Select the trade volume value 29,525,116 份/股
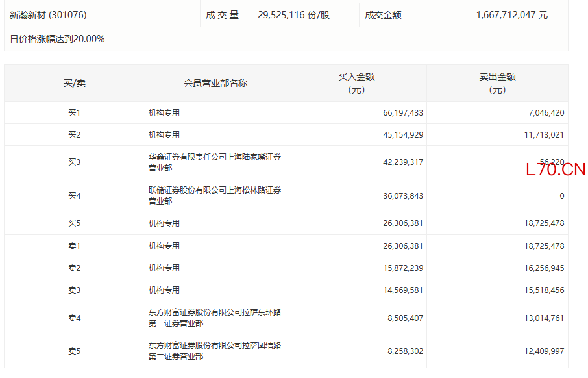The height and width of the screenshot is (378, 588). pos(293,14)
